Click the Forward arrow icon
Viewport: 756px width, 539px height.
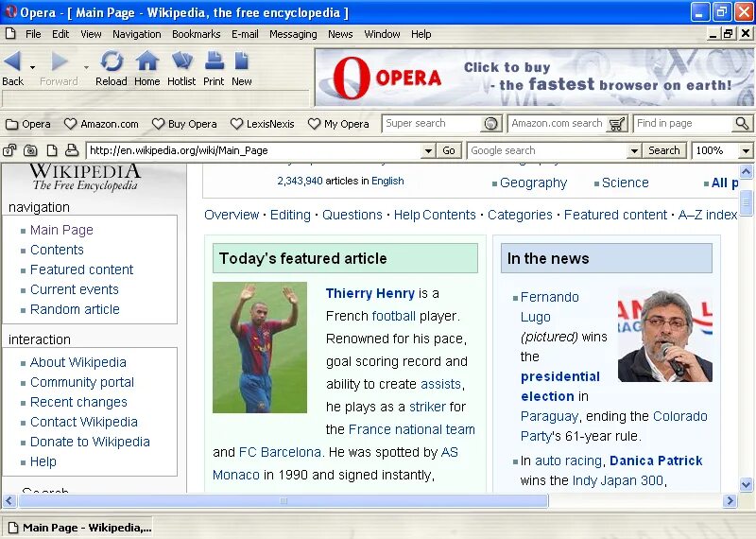60,61
